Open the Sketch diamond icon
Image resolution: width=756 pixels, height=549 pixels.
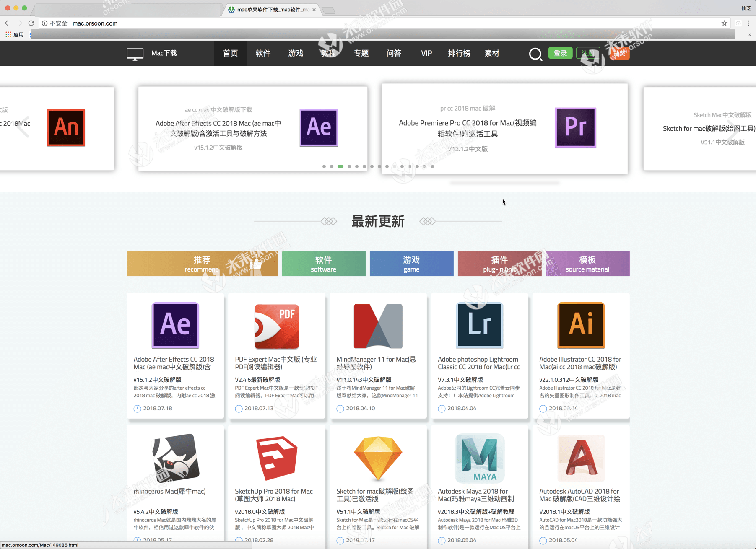click(378, 458)
